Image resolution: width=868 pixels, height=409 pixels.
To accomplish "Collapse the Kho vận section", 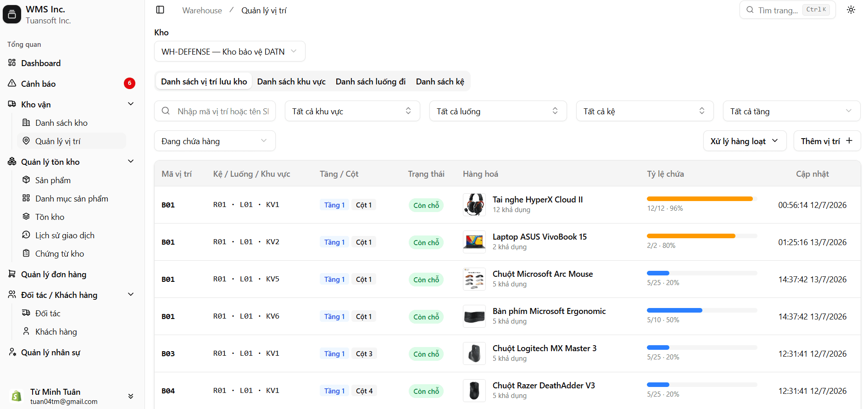I will point(131,104).
